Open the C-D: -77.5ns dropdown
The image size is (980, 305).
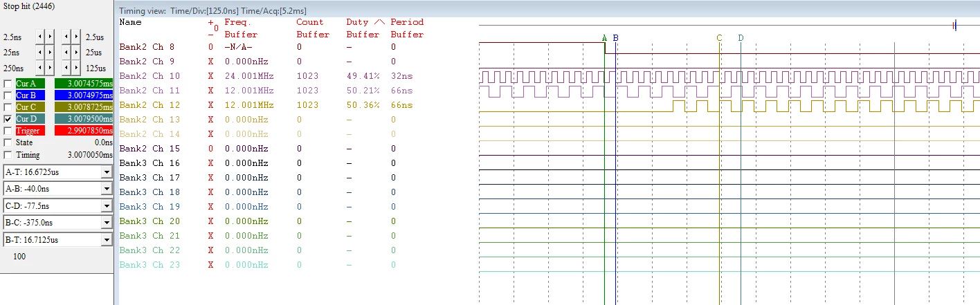tap(107, 205)
